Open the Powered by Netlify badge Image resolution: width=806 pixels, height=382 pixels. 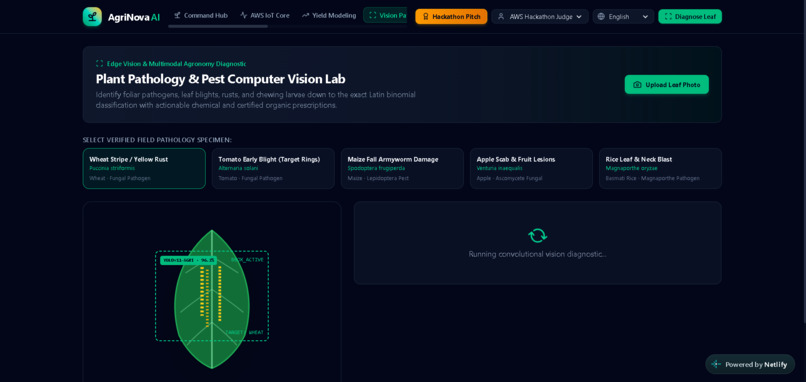pyautogui.click(x=750, y=365)
